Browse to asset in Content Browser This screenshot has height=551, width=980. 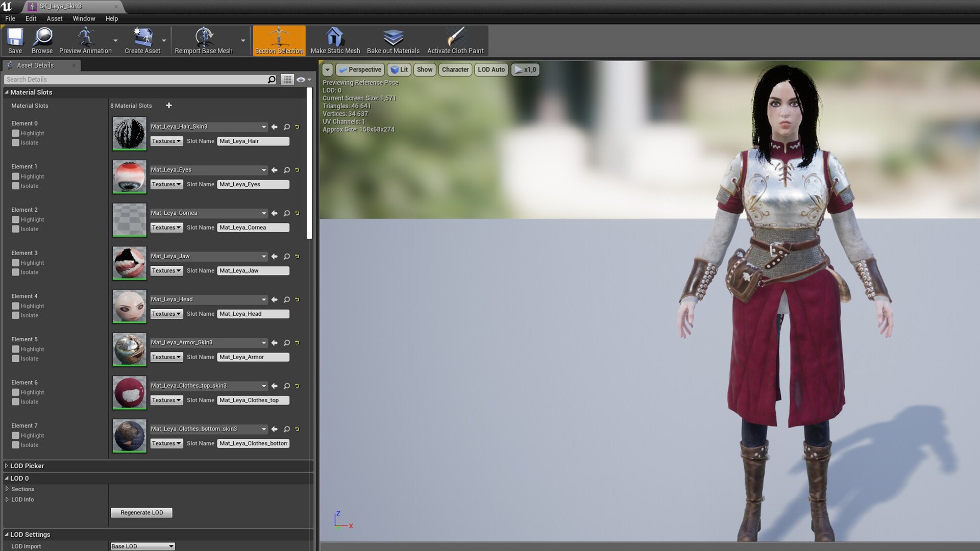coord(42,40)
